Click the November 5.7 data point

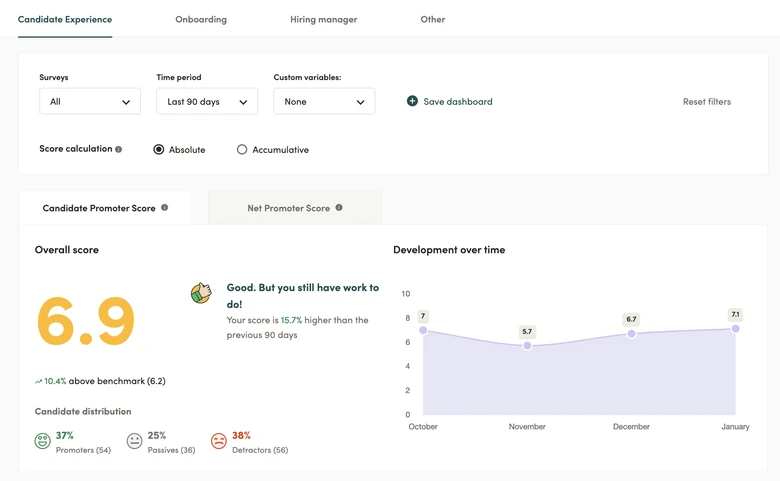pyautogui.click(x=527, y=346)
